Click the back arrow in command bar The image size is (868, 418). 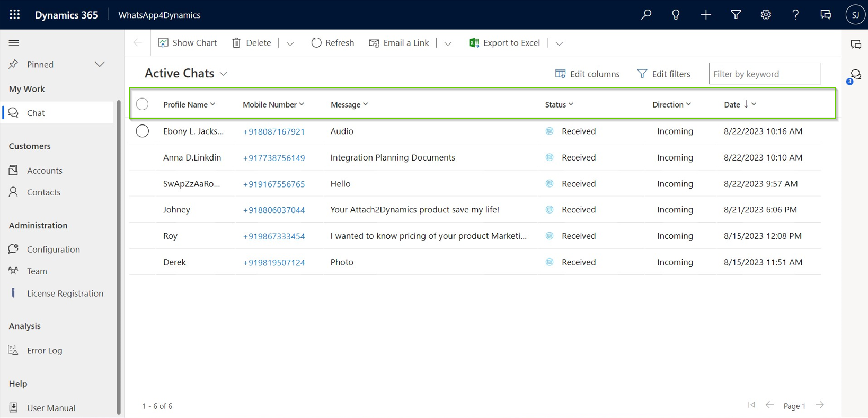point(138,42)
